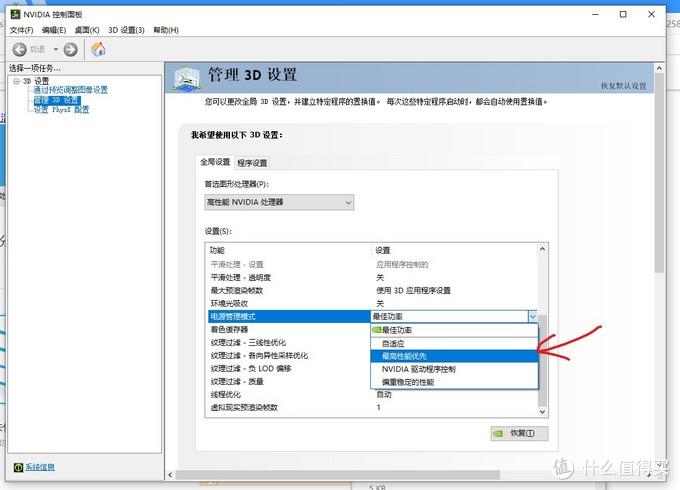This screenshot has width=680, height=490.
Task: Choose NVIDIA 驱动程序控制 option
Action: pyautogui.click(x=454, y=369)
